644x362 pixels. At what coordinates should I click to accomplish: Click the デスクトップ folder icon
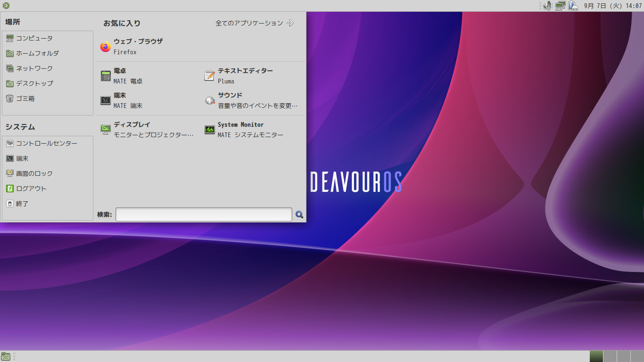pyautogui.click(x=10, y=83)
